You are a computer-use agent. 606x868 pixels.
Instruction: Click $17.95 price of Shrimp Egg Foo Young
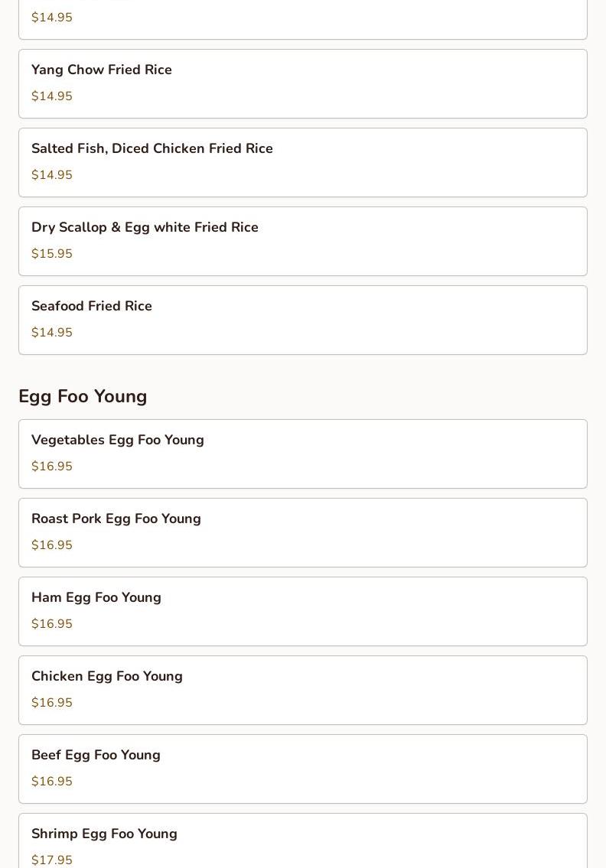point(52,860)
